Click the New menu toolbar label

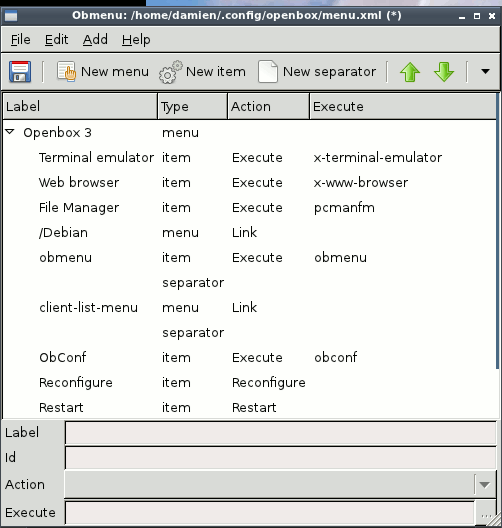point(115,72)
